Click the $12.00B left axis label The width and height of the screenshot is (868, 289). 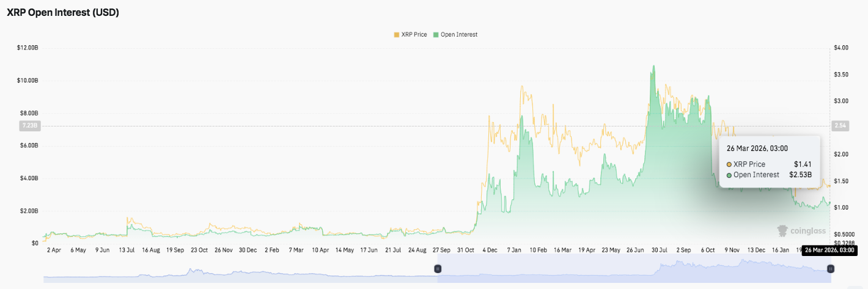tap(28, 48)
